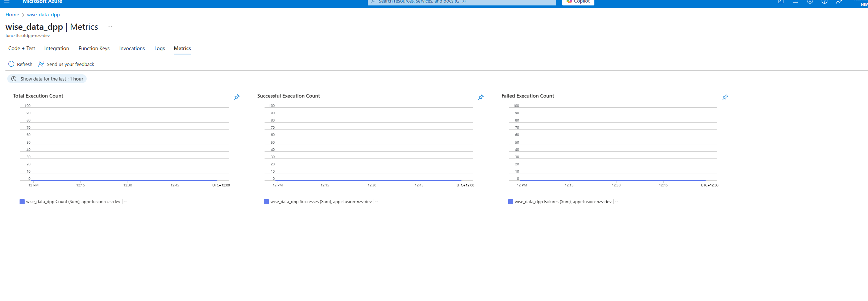This screenshot has height=301, width=868.
Task: Click wise_data_dpp Count (Sum) legend text
Action: (x=73, y=202)
